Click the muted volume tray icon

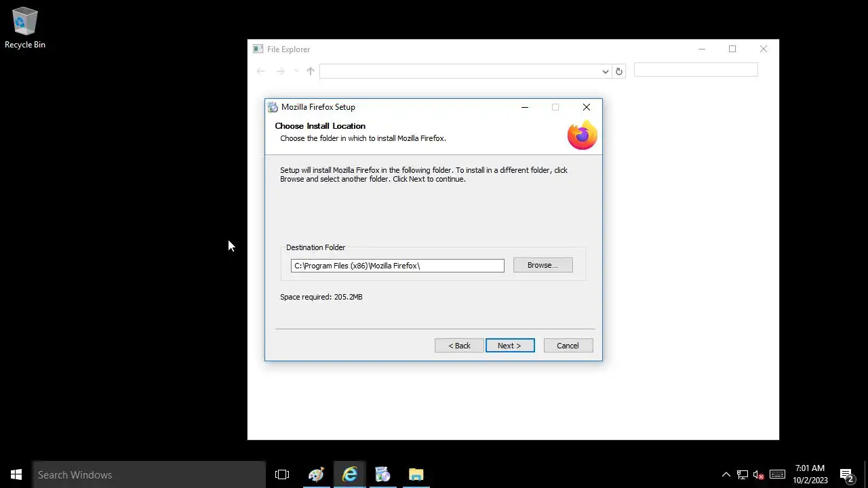point(759,474)
